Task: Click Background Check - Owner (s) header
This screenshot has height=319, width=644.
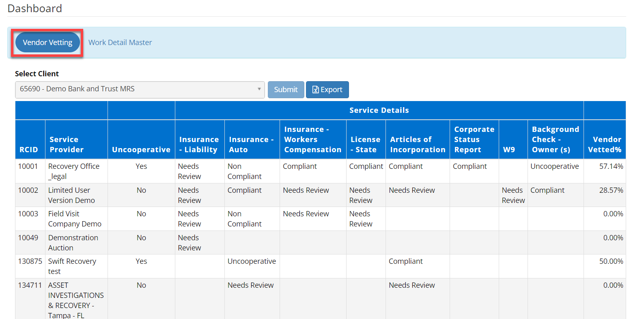Action: (x=556, y=139)
